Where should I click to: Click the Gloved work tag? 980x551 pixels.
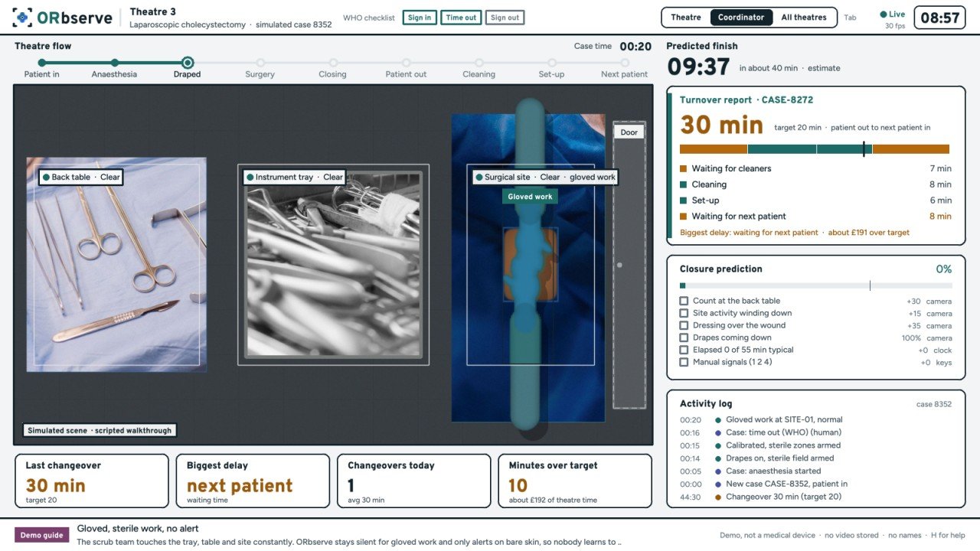[530, 197]
